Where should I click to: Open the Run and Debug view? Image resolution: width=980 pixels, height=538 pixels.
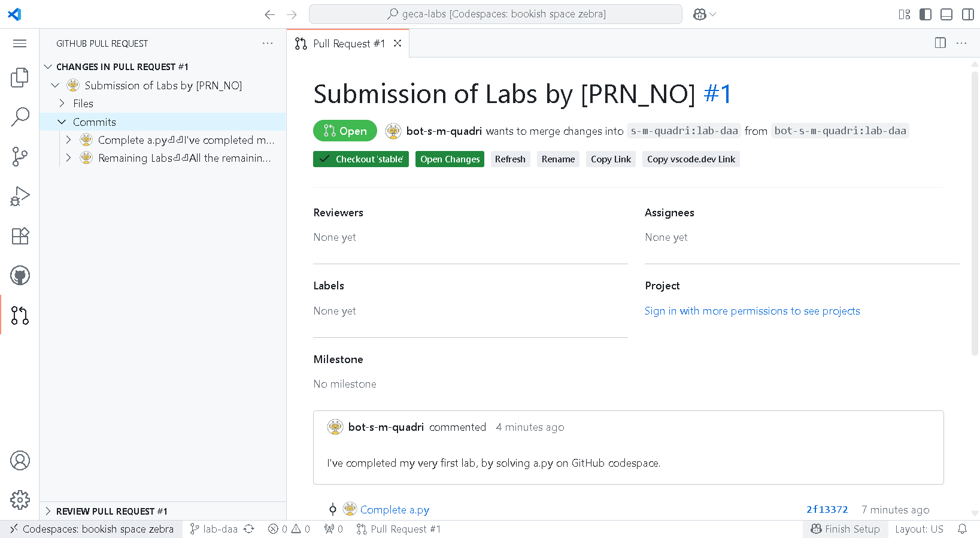tap(20, 197)
